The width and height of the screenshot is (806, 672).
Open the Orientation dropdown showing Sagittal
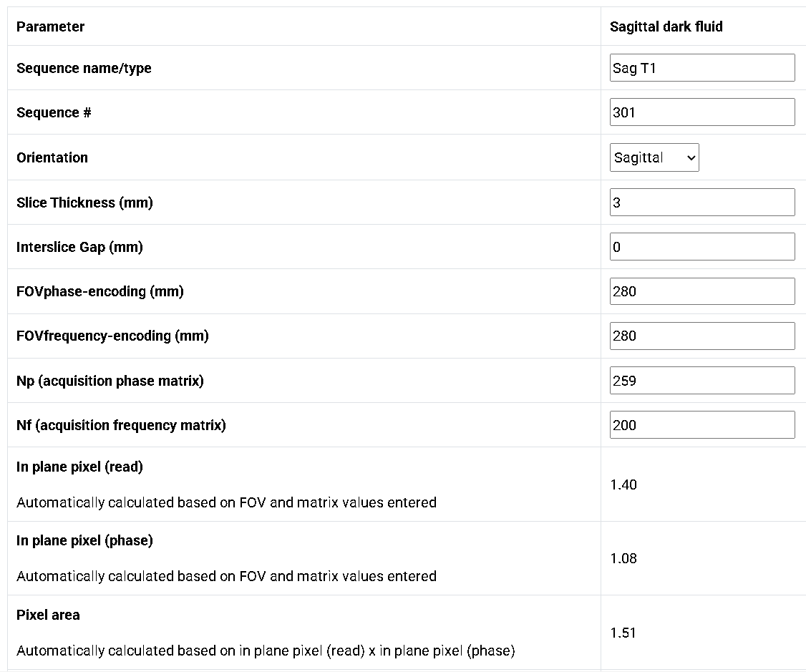click(x=654, y=157)
